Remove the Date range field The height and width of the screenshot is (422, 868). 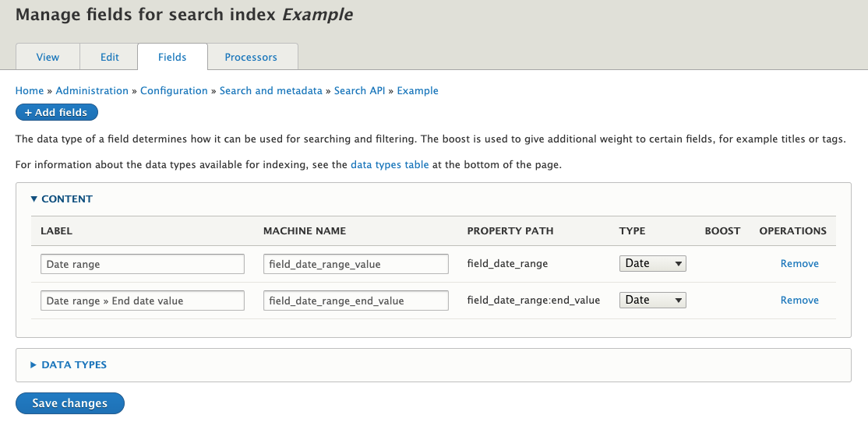click(x=799, y=264)
